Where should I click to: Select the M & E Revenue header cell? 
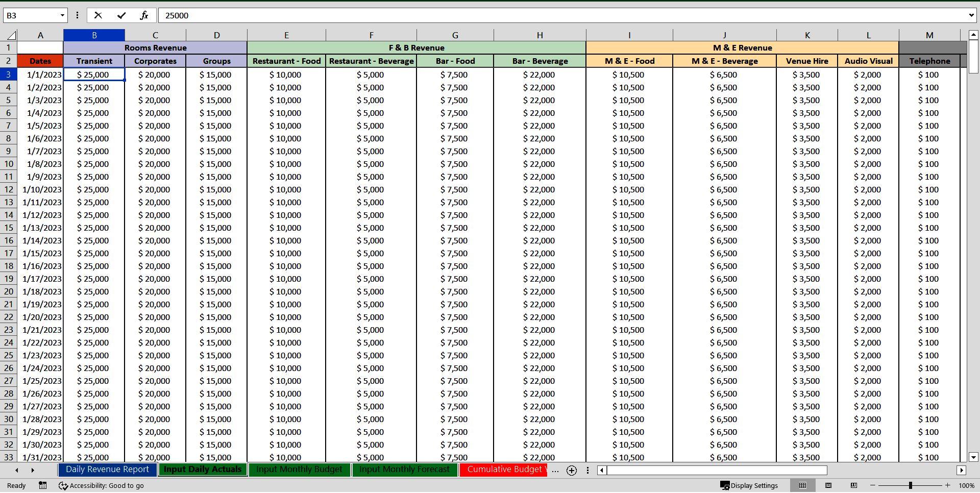(x=743, y=47)
